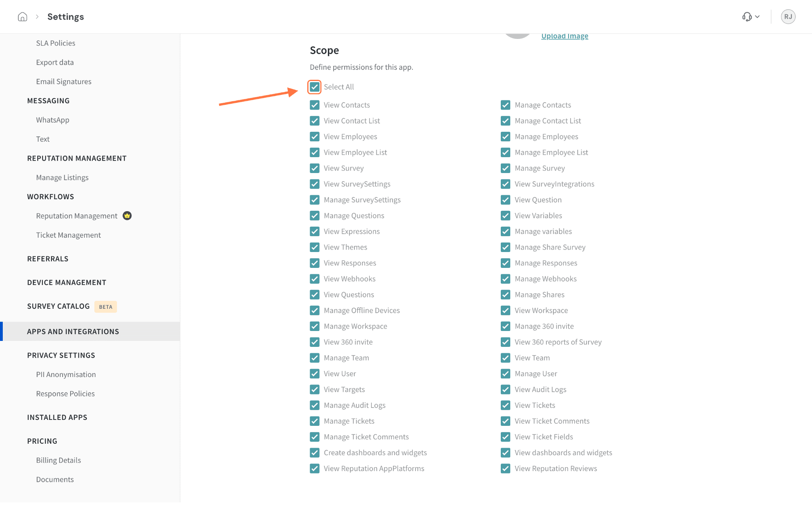Go to the home icon in breadcrumb
Screen dimensions: 812x508
(x=23, y=17)
